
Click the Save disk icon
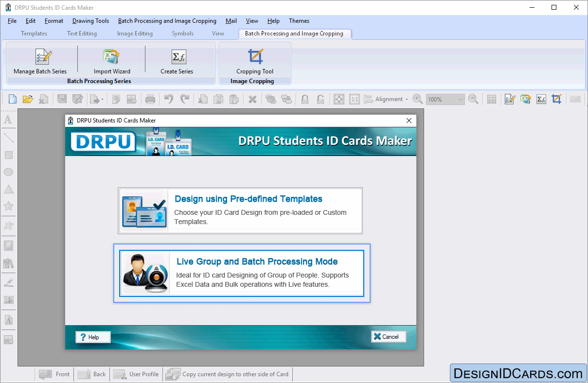62,99
